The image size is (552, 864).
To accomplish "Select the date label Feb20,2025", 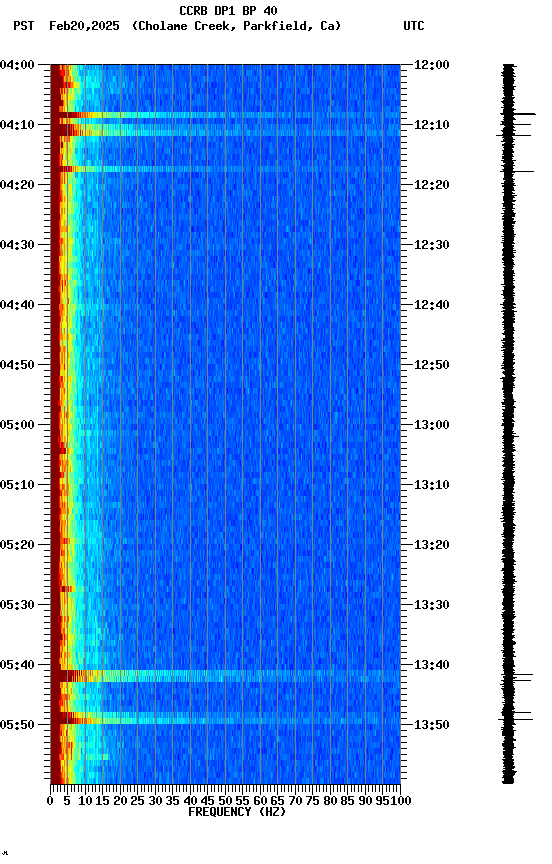I will click(x=84, y=26).
